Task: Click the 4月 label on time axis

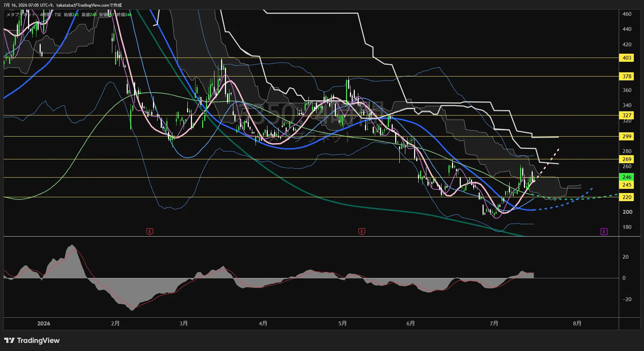Action: click(x=263, y=324)
